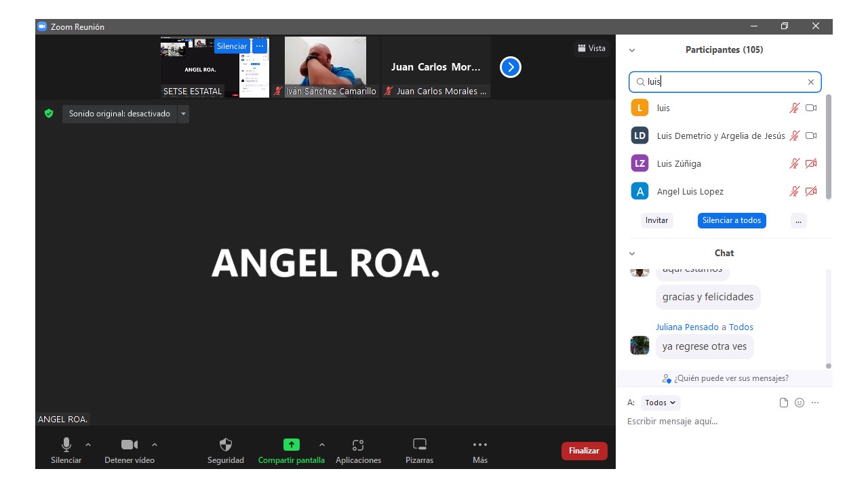Toggle camera icon of Angel Luis Lopez
Screen dimensions: 868x488
[x=810, y=191]
